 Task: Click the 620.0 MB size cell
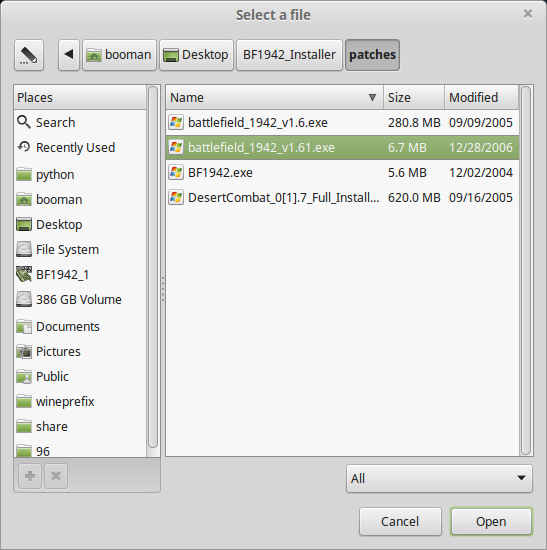click(x=414, y=197)
